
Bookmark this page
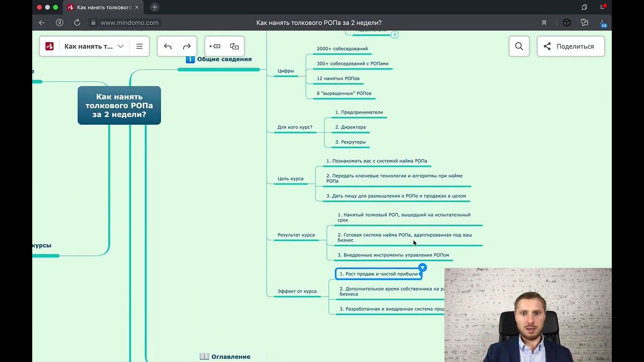tap(544, 23)
